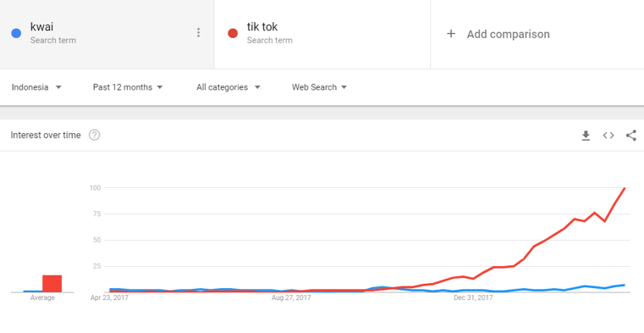
Task: Click the Aug 27, 2017 axis label
Action: [291, 297]
